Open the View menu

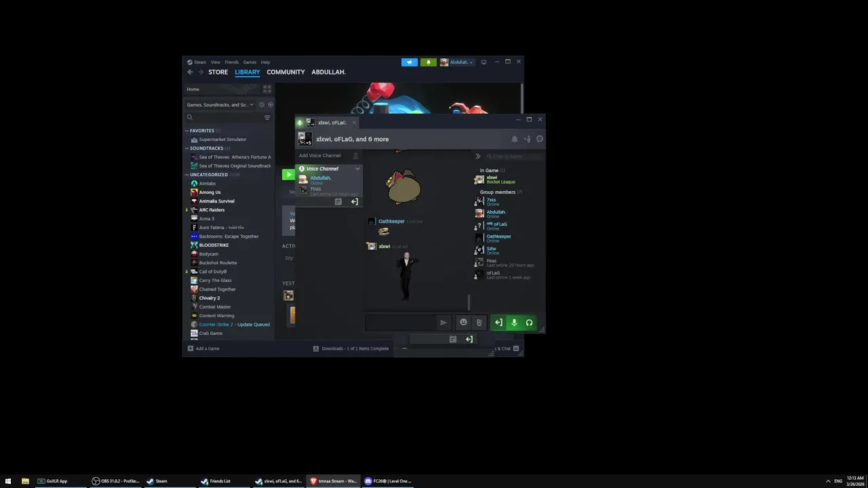coord(215,62)
